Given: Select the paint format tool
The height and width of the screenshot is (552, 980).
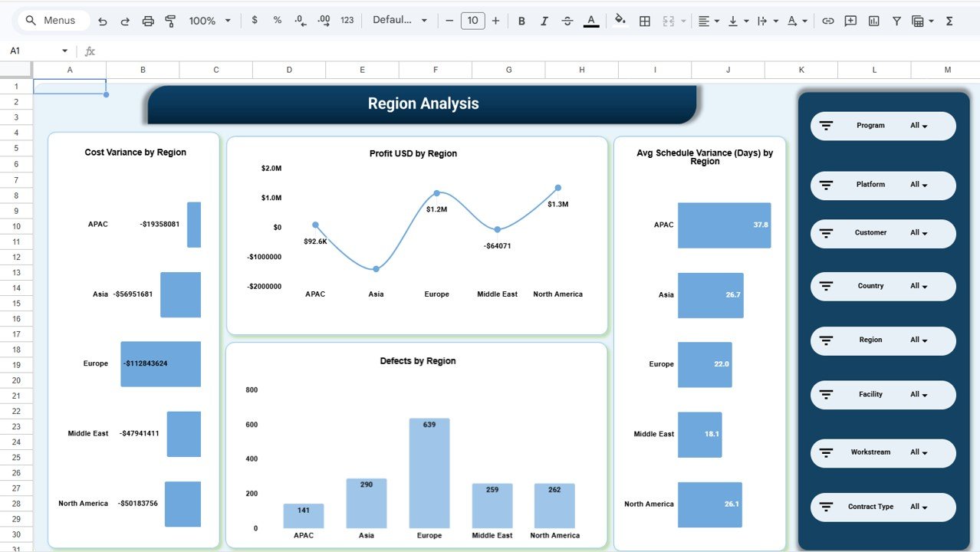Looking at the screenshot, I should 169,21.
